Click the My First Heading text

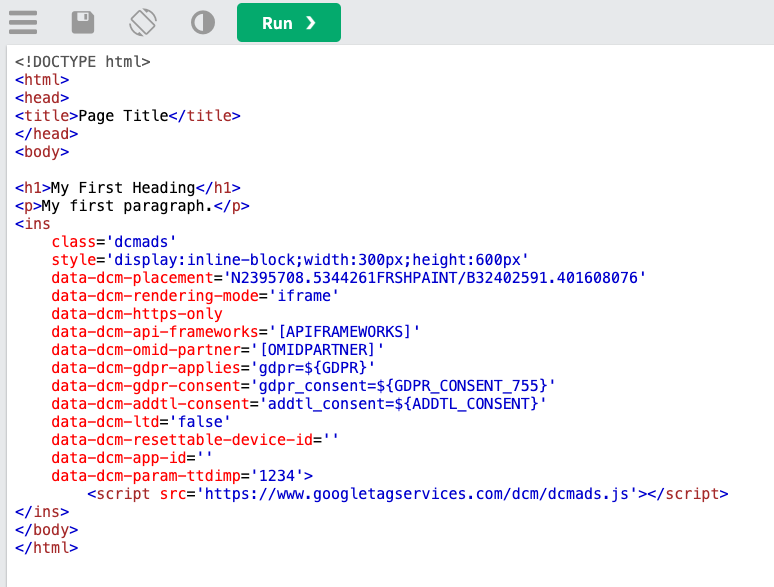pos(123,188)
